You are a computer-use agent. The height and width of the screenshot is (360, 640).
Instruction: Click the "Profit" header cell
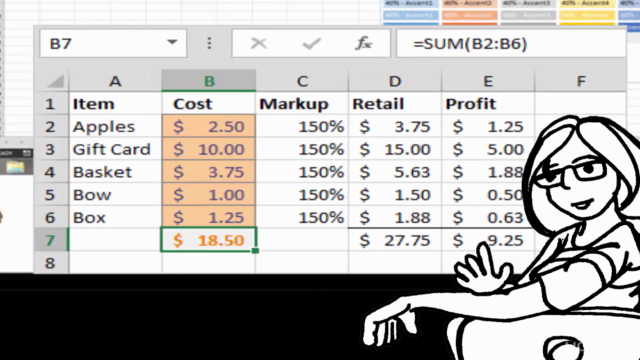[488, 104]
